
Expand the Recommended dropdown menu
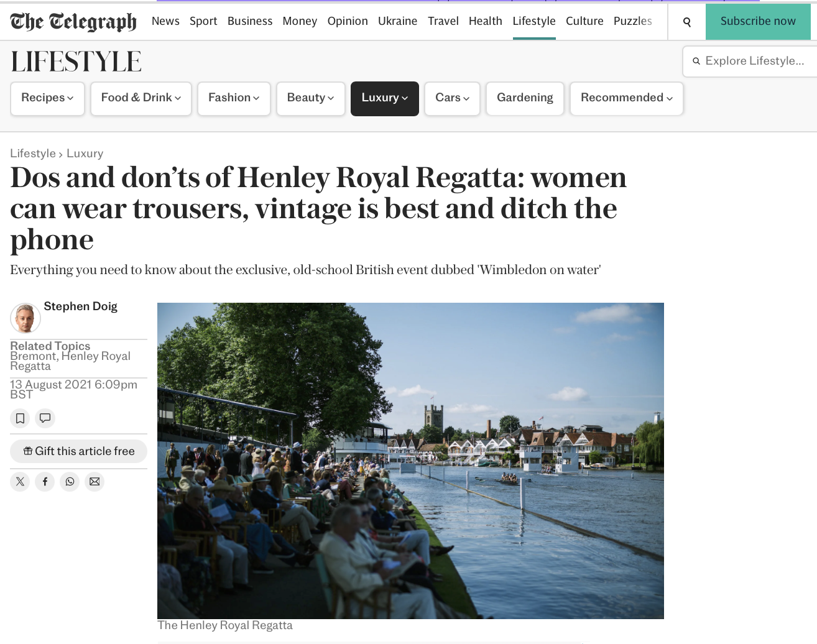click(627, 98)
